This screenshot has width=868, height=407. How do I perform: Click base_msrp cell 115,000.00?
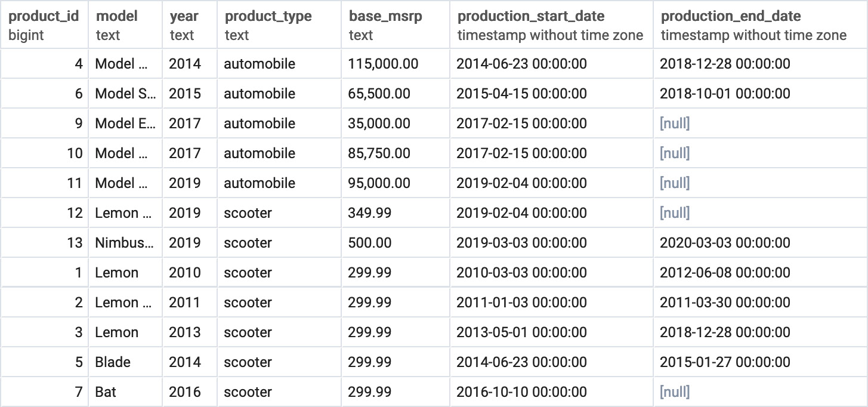(396, 63)
